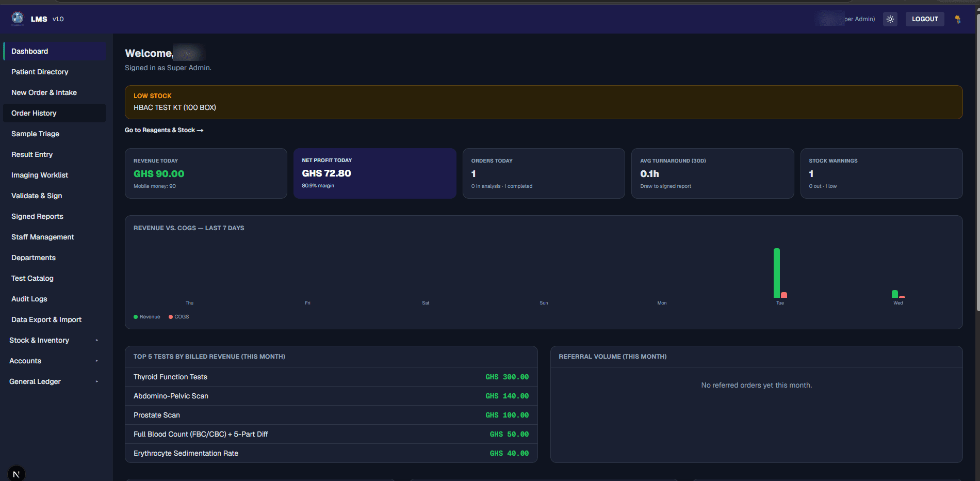This screenshot has width=980, height=481.
Task: Click the arrow beside Accounts
Action: (96, 361)
